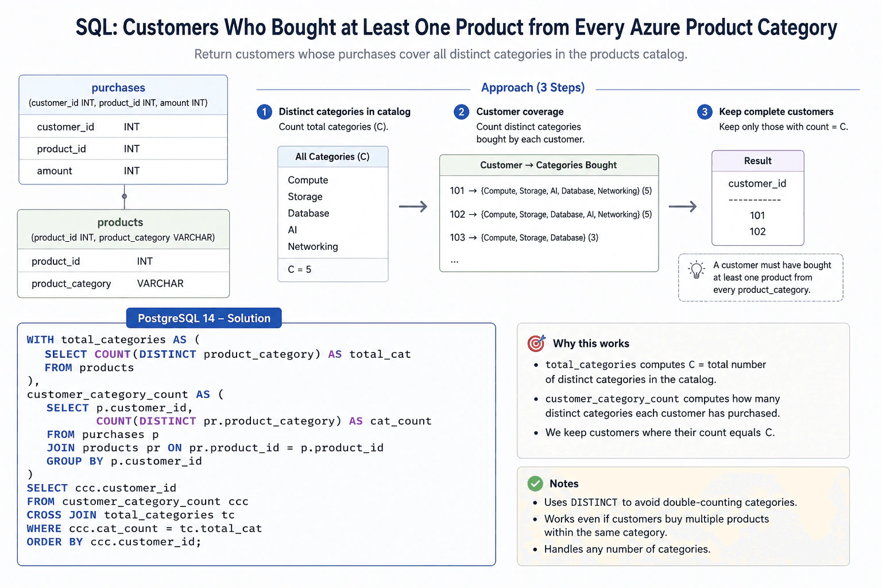Click code line 'SELECT p.customer_id,'
This screenshot has width=882, height=588.
click(x=119, y=408)
